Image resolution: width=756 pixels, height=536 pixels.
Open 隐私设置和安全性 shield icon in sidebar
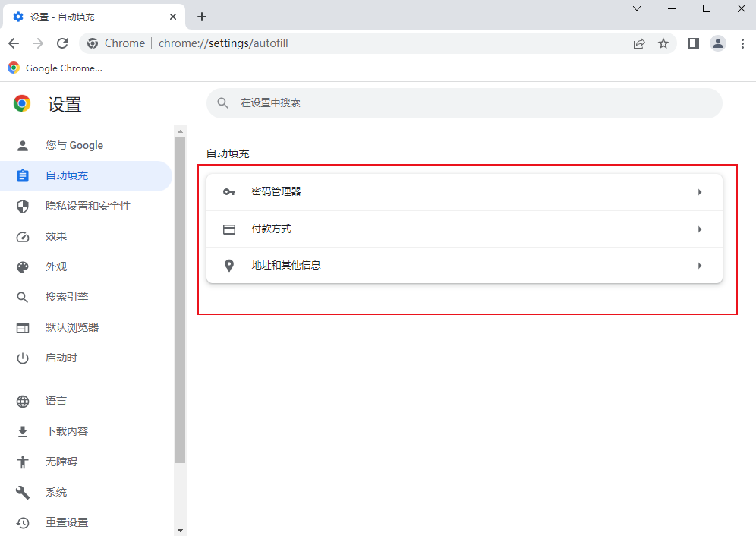point(22,206)
